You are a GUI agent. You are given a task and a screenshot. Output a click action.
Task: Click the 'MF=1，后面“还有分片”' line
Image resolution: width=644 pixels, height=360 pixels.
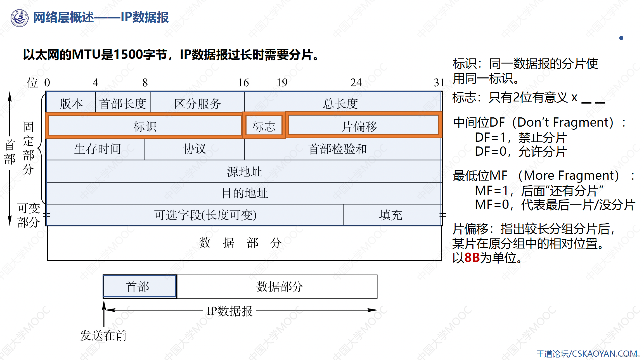click(539, 191)
